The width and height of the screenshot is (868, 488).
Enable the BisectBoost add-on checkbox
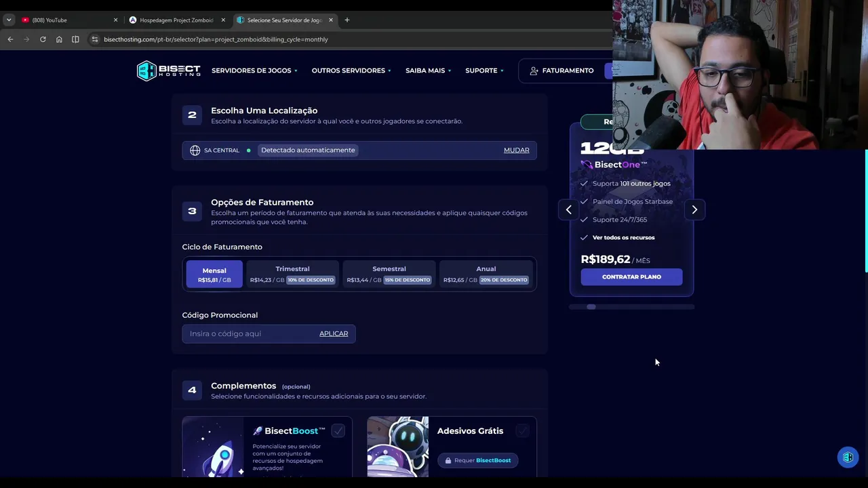tap(338, 430)
